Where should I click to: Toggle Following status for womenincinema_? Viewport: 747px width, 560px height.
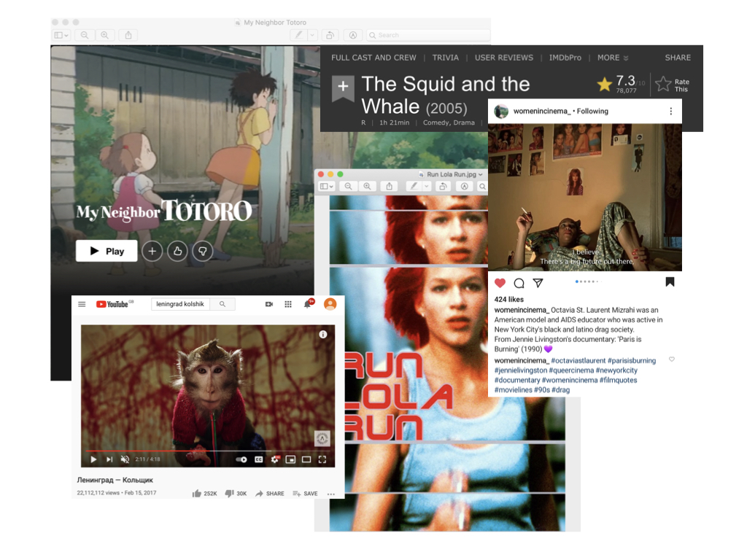[x=592, y=112]
